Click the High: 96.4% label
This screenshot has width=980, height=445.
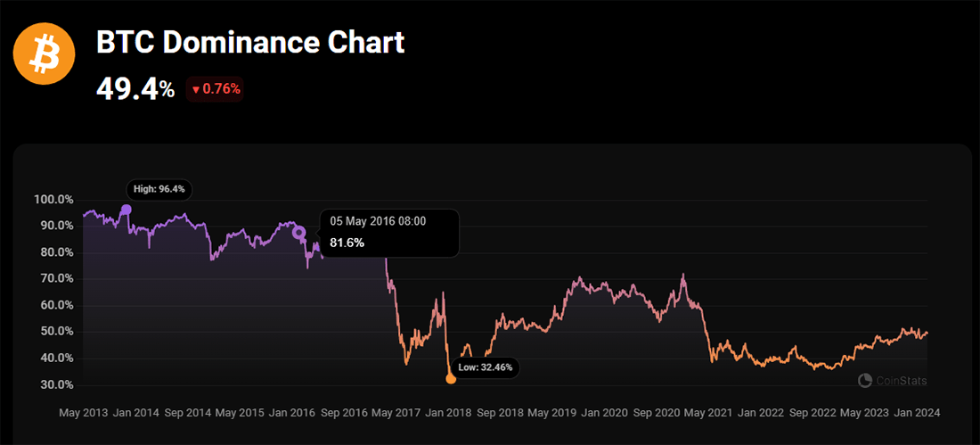tap(158, 189)
